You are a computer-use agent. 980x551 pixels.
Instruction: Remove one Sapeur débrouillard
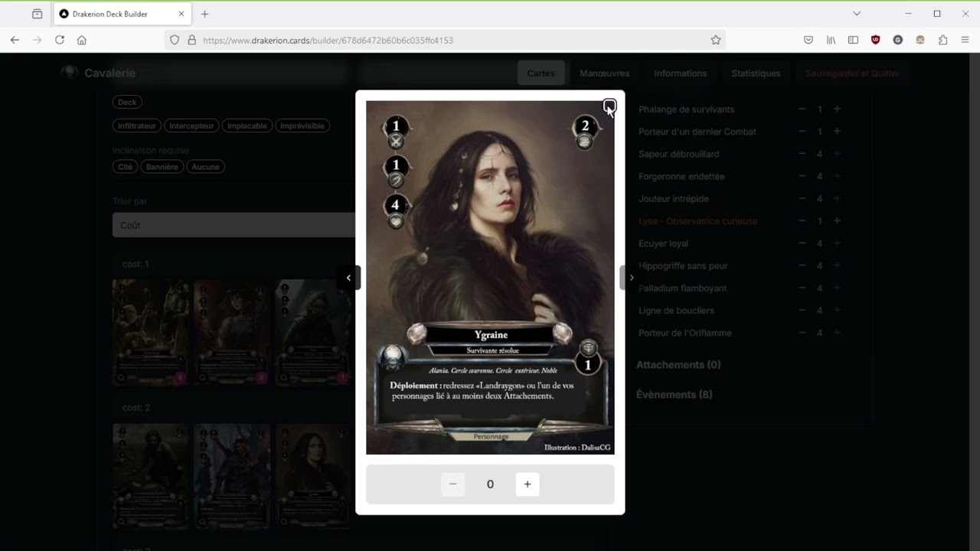click(802, 154)
